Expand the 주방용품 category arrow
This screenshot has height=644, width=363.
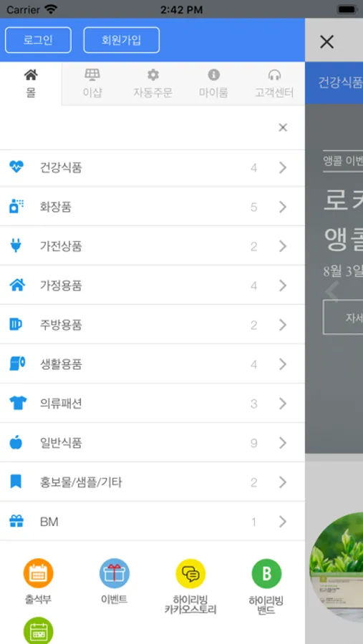coord(283,325)
